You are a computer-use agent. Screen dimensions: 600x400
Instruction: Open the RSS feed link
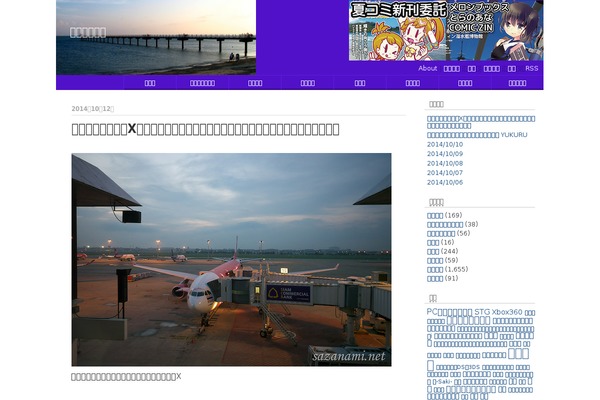[x=532, y=68]
